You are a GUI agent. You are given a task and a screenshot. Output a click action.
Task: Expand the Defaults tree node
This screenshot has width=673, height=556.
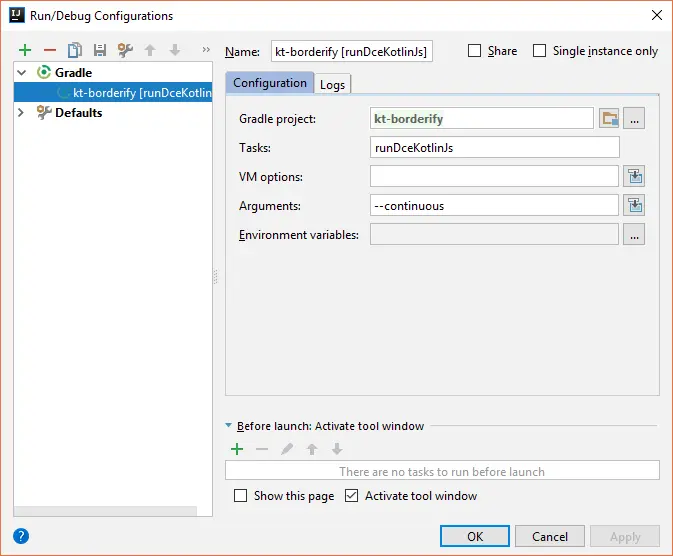point(21,112)
